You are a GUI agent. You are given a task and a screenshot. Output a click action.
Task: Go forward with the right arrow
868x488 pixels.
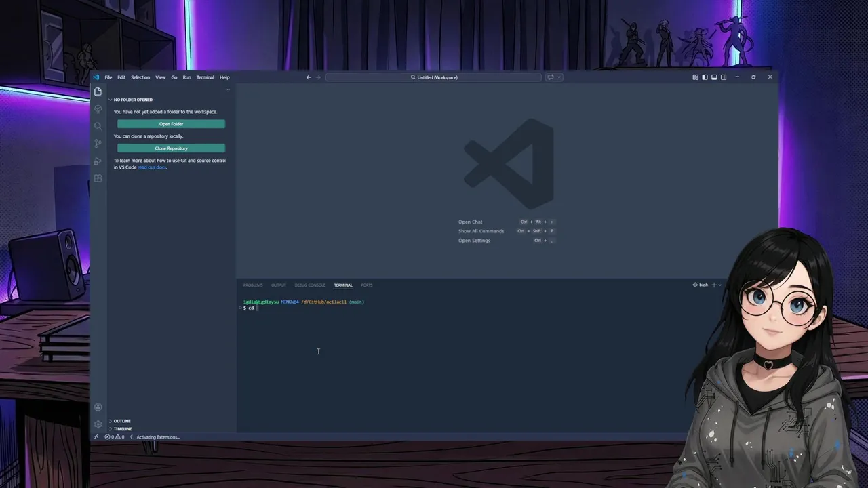pos(318,77)
